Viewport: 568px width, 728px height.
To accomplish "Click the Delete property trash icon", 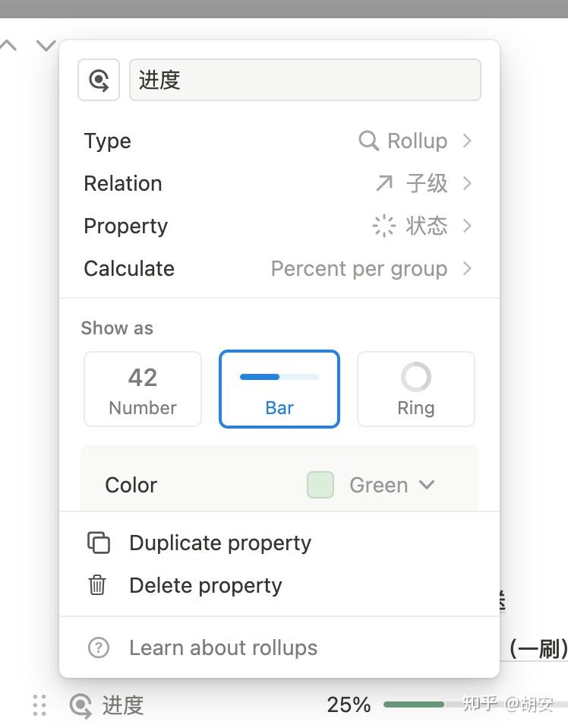I will point(98,585).
